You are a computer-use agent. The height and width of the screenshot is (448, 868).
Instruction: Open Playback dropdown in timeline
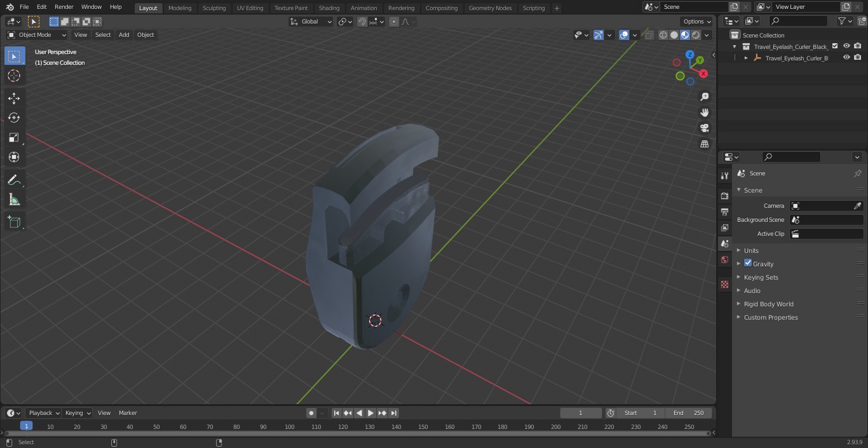point(44,413)
